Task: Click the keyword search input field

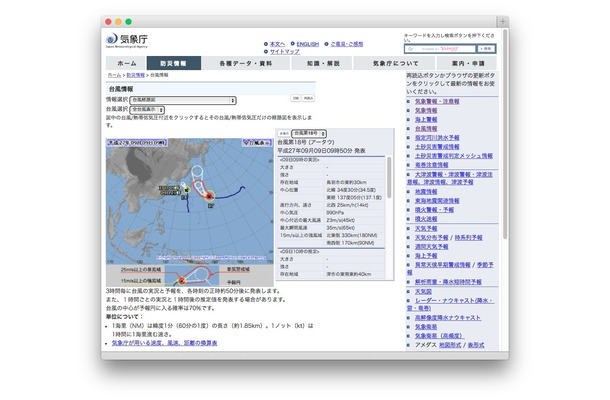Action: pos(440,49)
